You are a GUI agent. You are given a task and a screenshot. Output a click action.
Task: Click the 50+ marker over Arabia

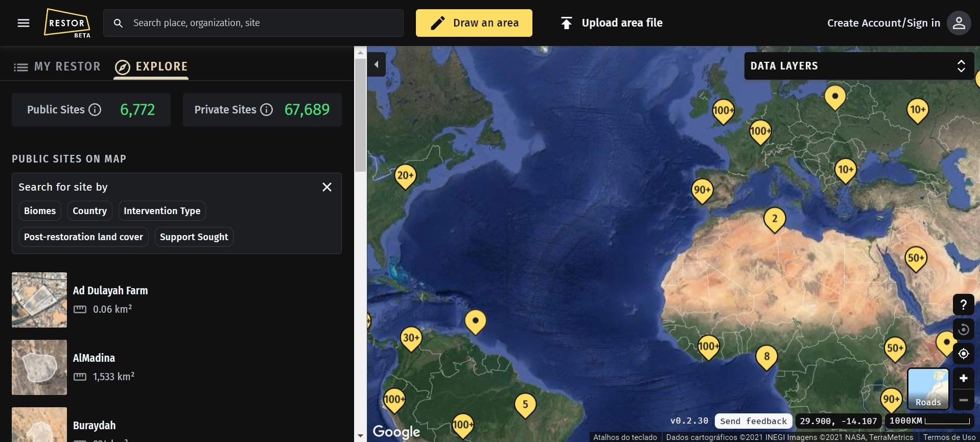coord(916,260)
